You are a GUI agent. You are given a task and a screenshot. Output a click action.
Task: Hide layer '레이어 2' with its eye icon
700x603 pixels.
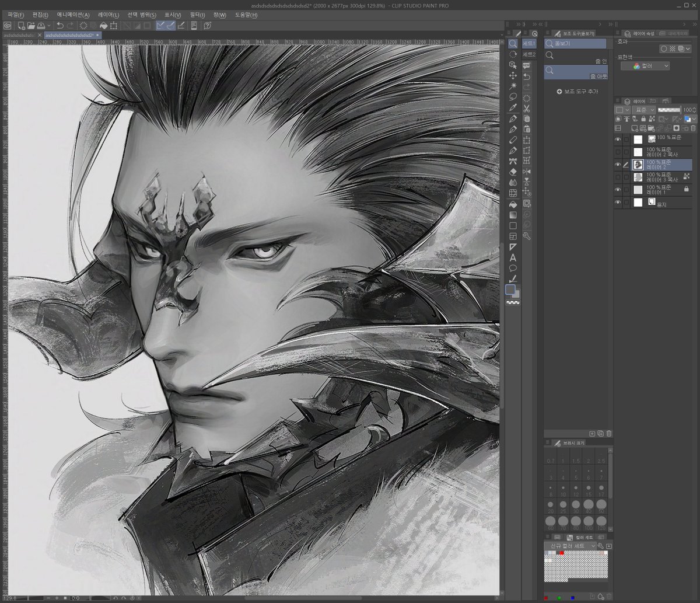(x=618, y=165)
